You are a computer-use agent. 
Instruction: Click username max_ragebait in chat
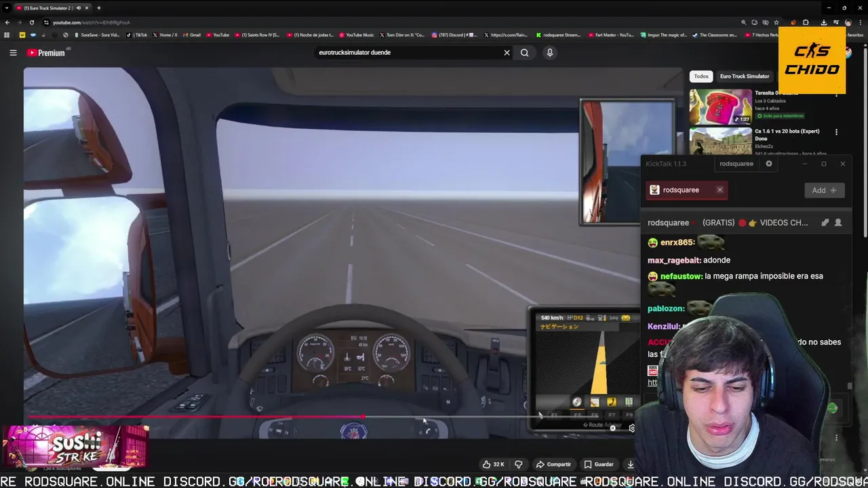pyautogui.click(x=673, y=260)
